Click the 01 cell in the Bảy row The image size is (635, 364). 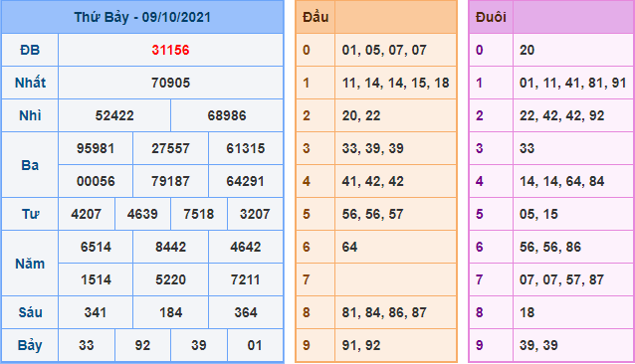click(x=255, y=345)
